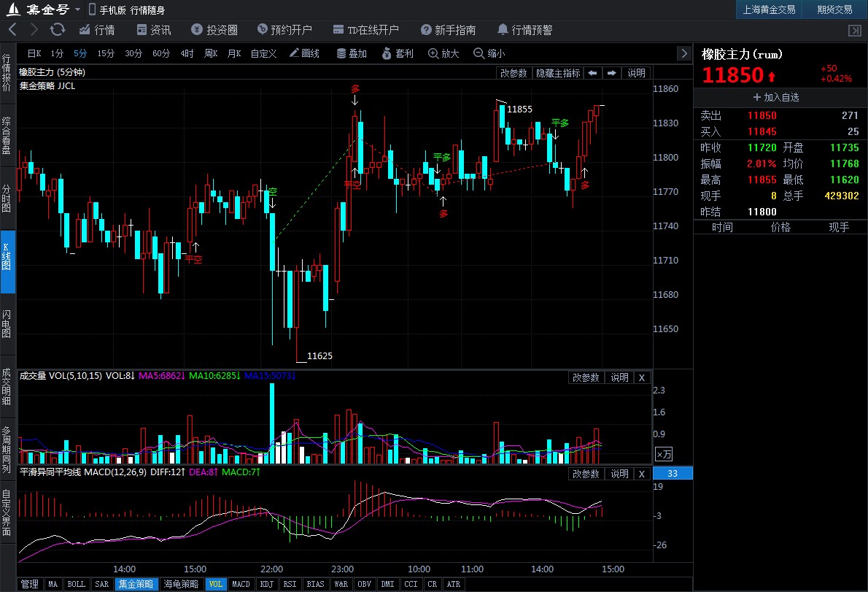This screenshot has width=868, height=592.
Task: Click 改参数 for the main chart
Action: tap(514, 73)
